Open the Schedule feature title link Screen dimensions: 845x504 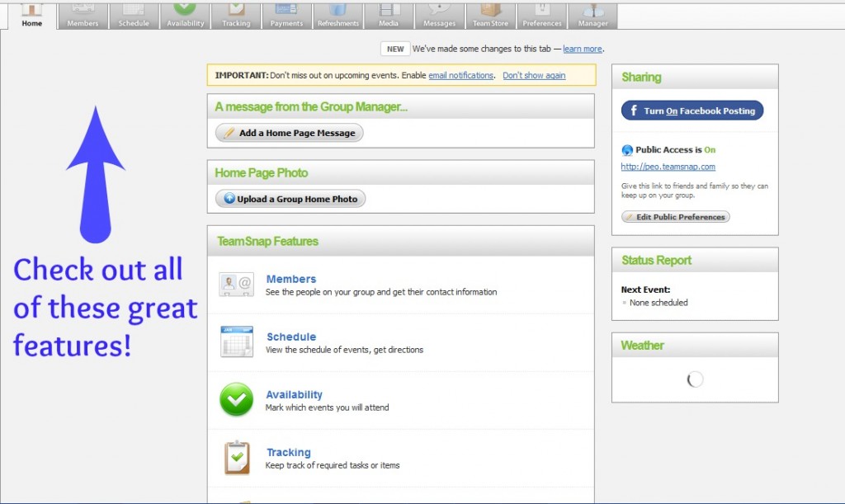click(x=291, y=337)
